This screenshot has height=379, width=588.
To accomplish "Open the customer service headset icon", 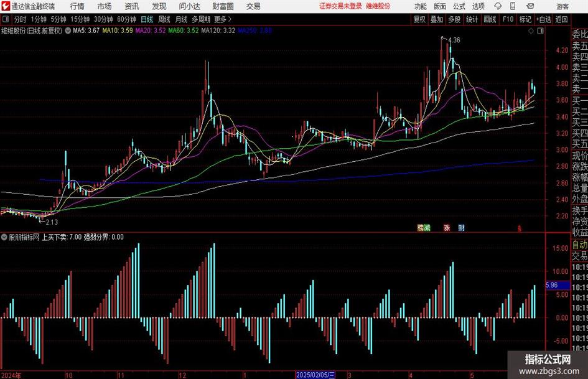I will point(498,6).
